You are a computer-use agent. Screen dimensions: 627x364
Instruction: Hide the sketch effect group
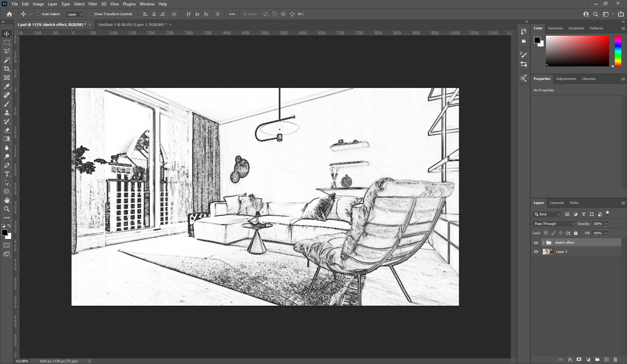click(536, 243)
